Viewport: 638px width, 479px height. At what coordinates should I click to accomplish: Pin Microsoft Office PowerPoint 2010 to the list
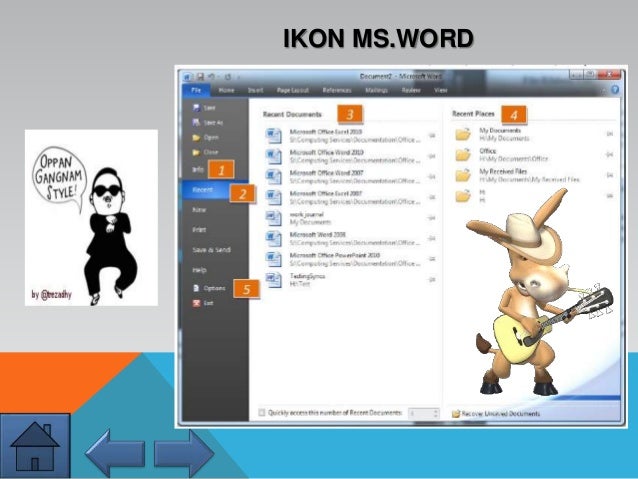432,259
